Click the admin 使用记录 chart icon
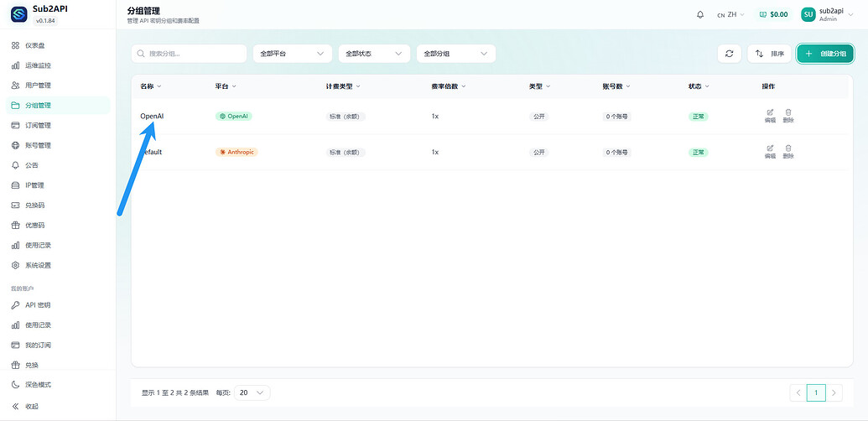This screenshot has width=868, height=421. point(15,245)
